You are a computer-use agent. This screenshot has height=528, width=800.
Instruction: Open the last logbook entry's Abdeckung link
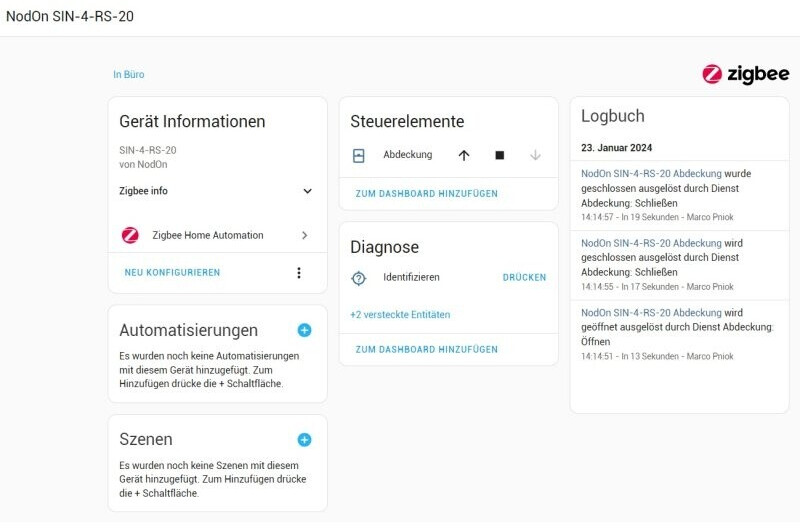click(651, 313)
